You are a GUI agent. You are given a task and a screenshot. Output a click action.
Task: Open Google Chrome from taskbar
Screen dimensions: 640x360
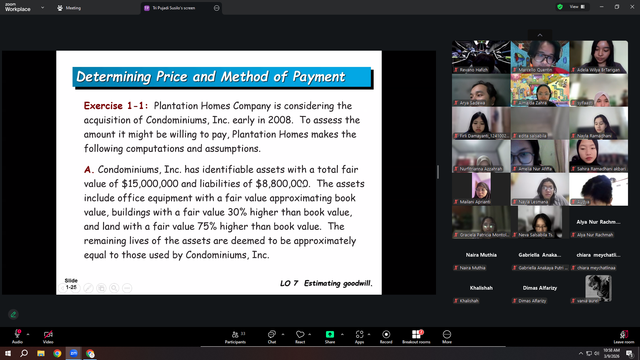pos(57,353)
